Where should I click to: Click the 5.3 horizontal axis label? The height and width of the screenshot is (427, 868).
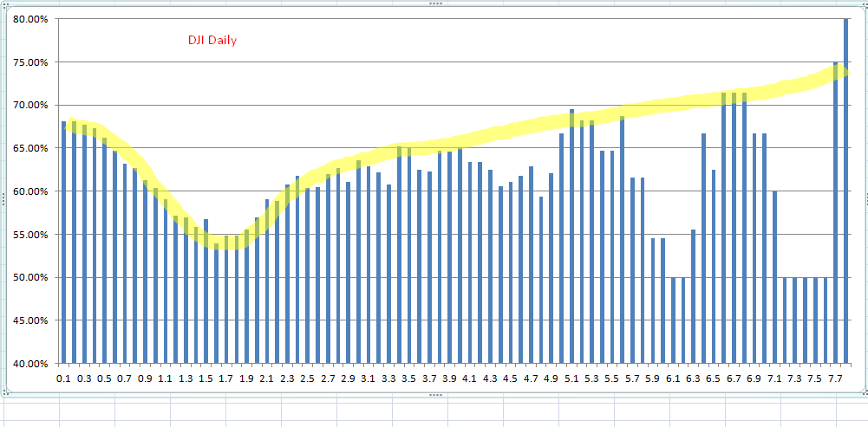tap(592, 378)
